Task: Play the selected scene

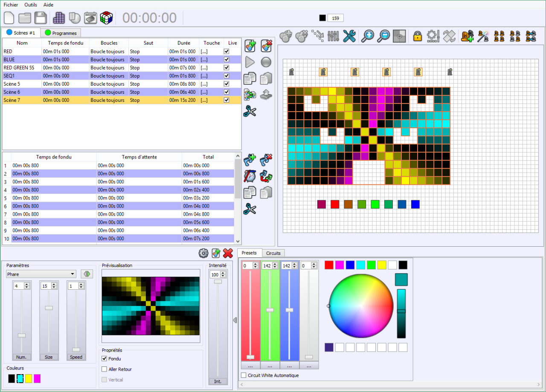Action: [x=250, y=62]
